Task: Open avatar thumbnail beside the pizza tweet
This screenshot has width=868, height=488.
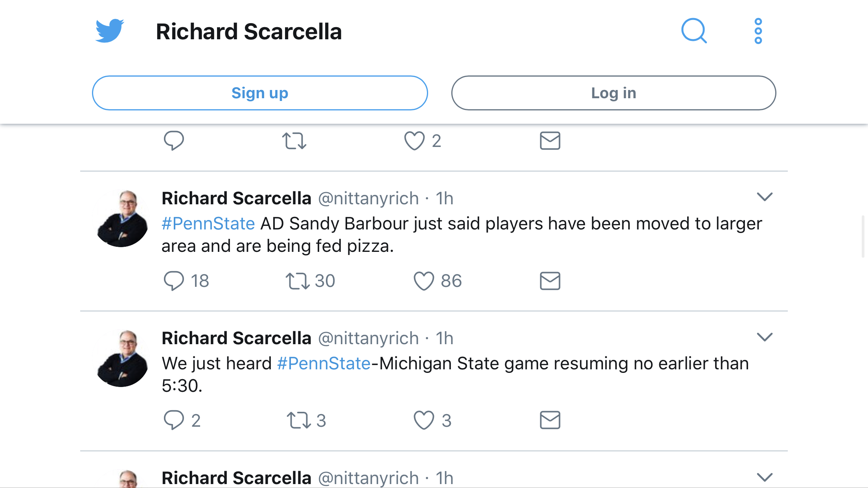Action: point(122,218)
